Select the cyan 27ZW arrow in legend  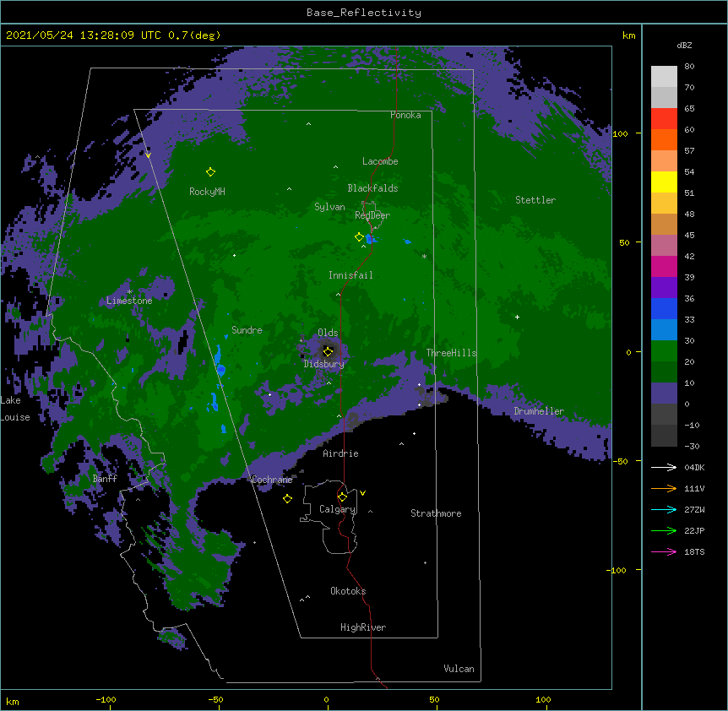click(x=664, y=509)
